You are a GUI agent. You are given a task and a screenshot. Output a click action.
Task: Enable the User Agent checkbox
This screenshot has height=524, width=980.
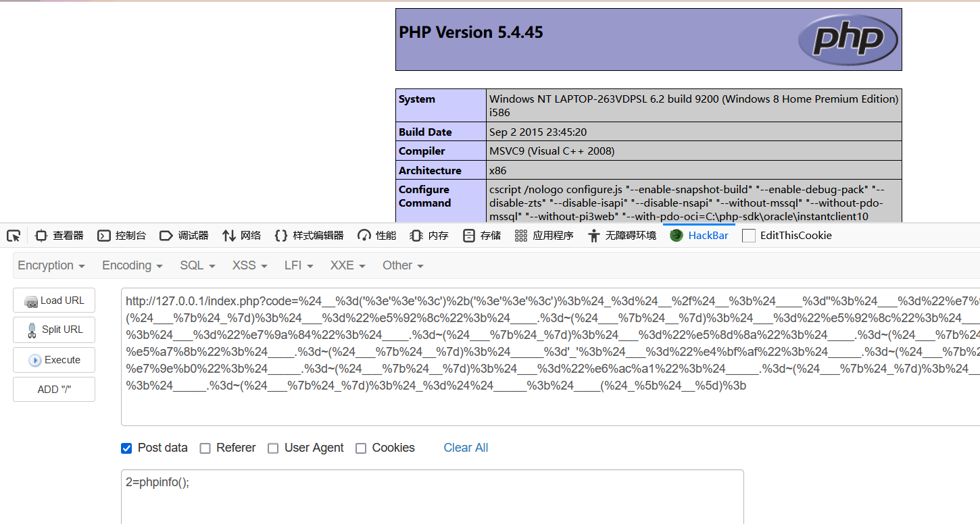pos(273,448)
